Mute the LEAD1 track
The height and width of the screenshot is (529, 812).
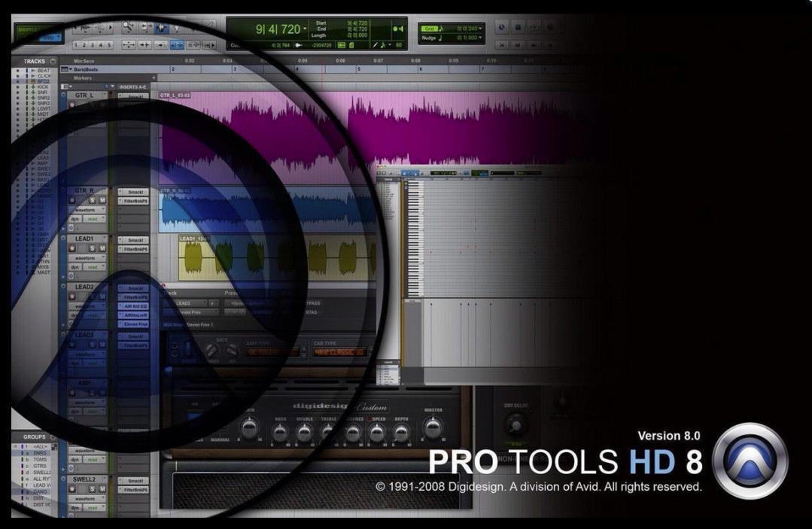[102, 248]
